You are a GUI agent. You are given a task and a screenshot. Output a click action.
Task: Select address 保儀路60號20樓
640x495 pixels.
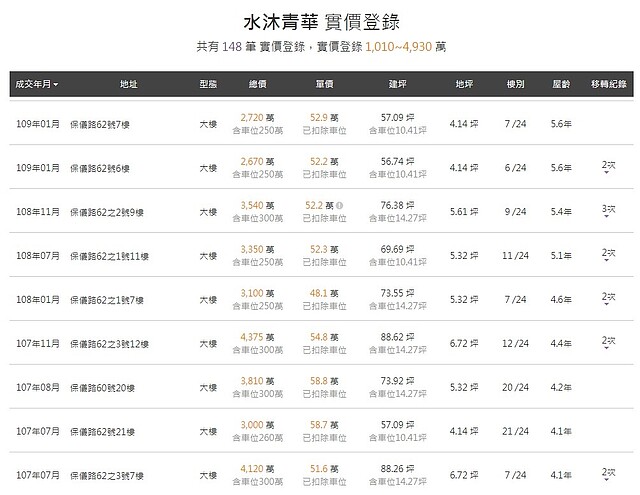[x=102, y=388]
